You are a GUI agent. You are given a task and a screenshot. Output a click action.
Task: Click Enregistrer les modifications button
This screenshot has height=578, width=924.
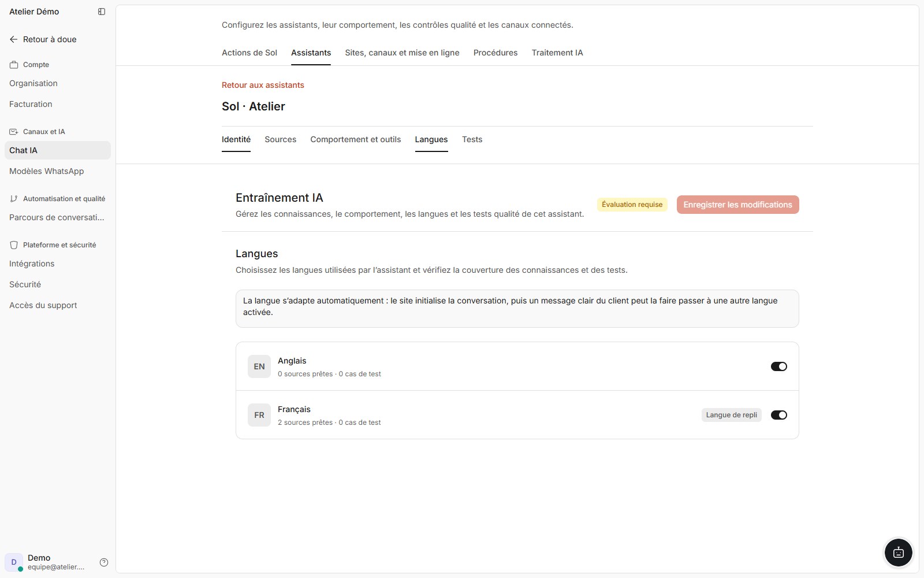tap(737, 205)
